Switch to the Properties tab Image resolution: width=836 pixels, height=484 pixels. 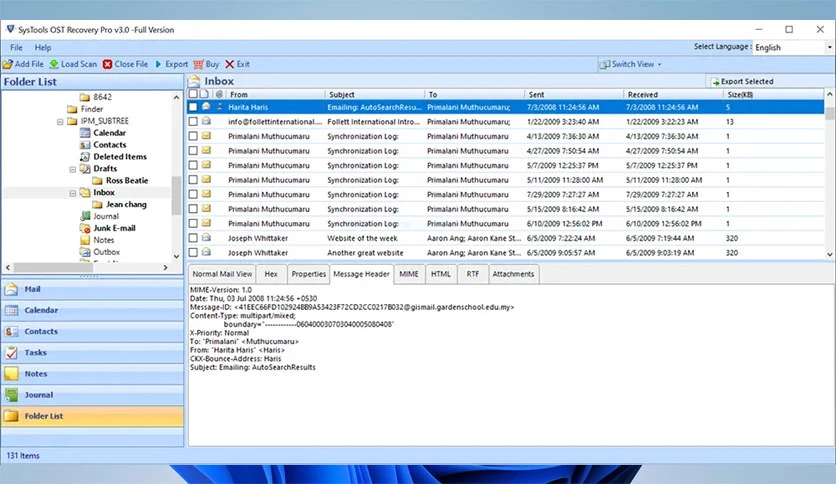309,274
